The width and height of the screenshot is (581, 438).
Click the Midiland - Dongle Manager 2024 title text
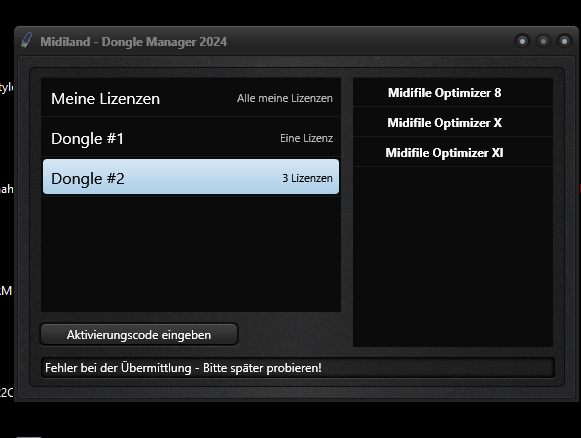pos(133,42)
